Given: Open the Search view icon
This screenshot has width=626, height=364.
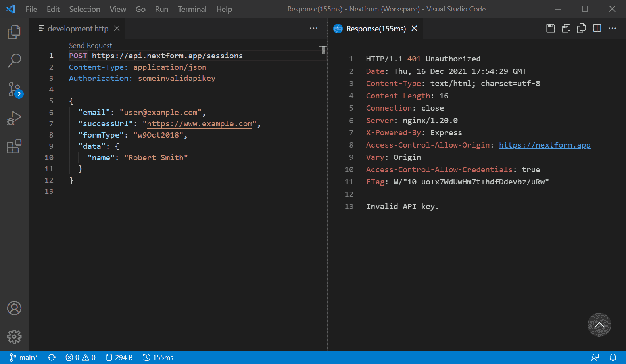Looking at the screenshot, I should [x=14, y=61].
